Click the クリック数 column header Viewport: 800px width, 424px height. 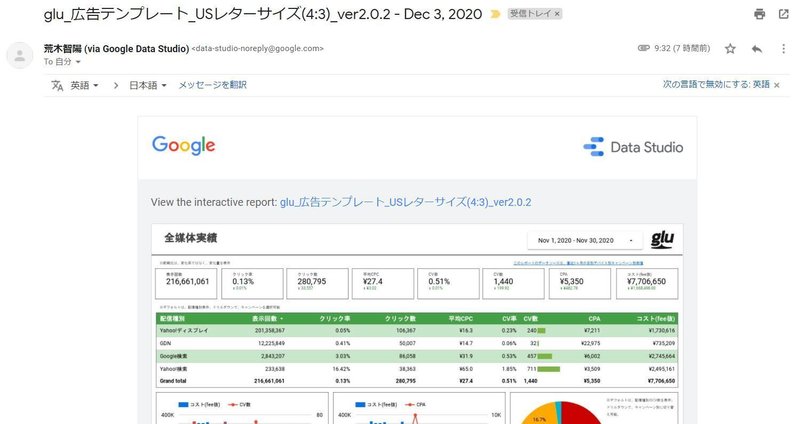(400, 318)
